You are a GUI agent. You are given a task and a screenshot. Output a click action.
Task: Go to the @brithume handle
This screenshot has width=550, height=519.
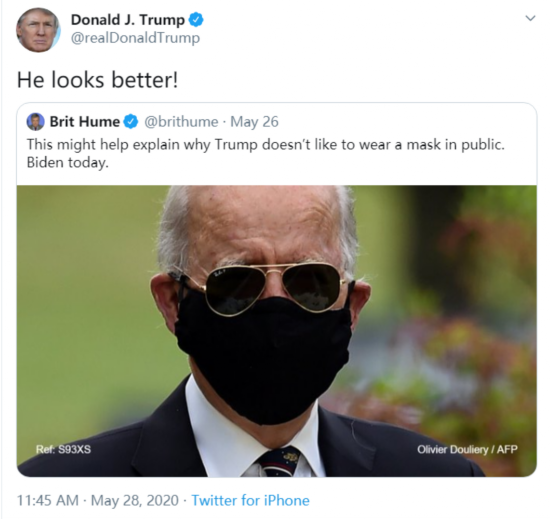tap(181, 122)
